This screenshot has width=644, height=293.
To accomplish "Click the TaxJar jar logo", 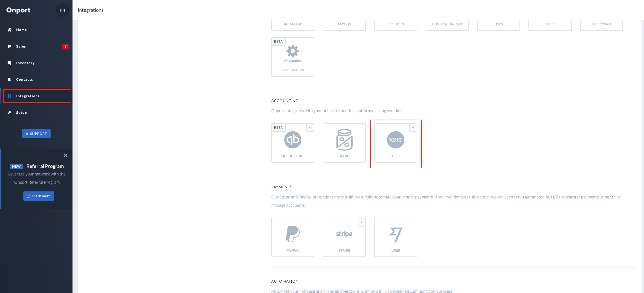I will [x=344, y=140].
